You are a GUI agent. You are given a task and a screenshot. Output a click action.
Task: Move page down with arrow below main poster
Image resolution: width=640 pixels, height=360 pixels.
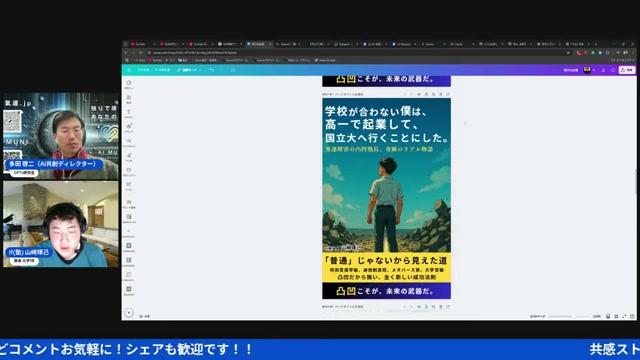tap(411, 307)
